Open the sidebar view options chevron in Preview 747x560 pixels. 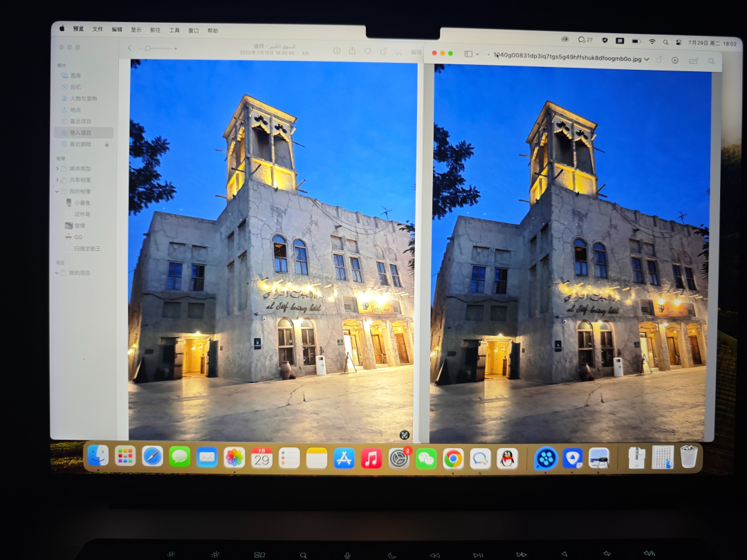click(x=477, y=55)
